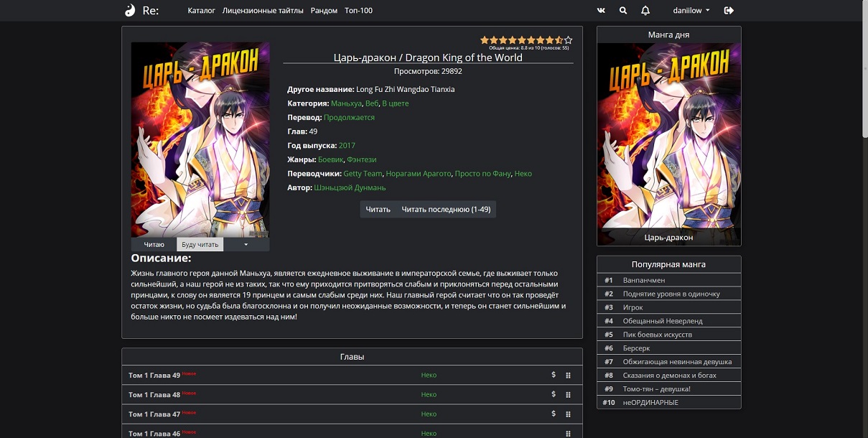Screen dimensions: 868x438
Task: Open the VK social link icon
Action: 601,10
